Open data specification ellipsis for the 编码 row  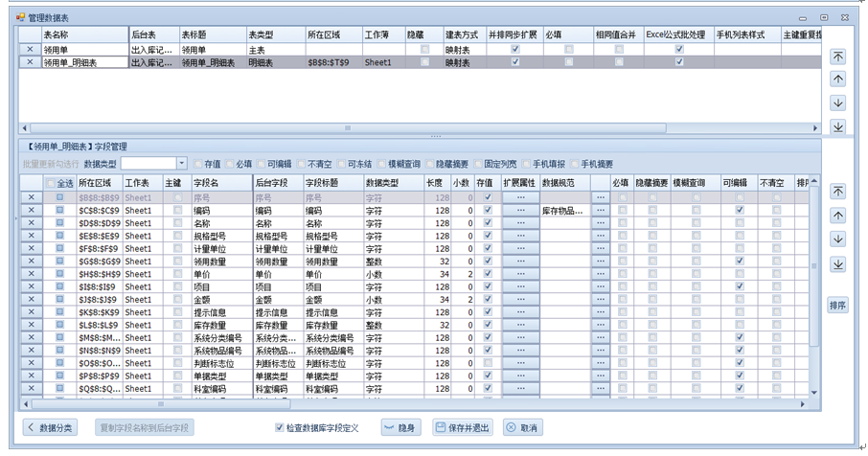[601, 210]
